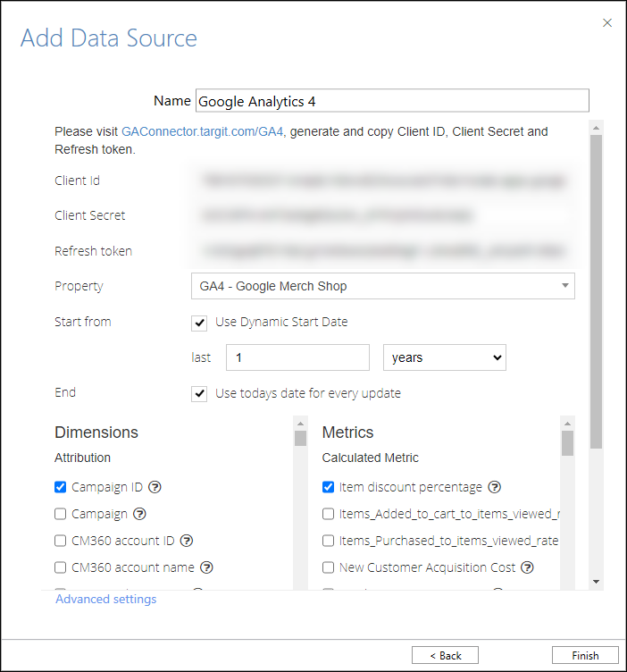Toggle Use todays date for every update
This screenshot has width=627, height=672.
pyautogui.click(x=199, y=393)
